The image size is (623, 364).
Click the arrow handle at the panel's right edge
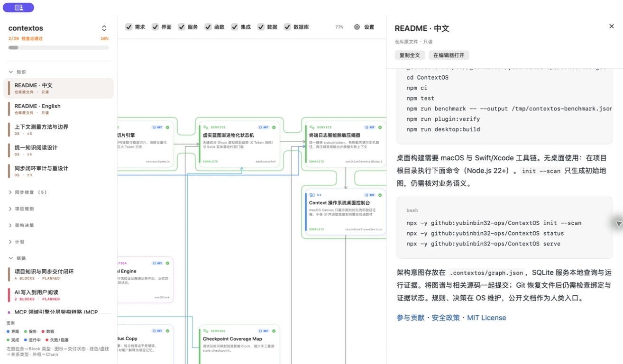tap(618, 224)
